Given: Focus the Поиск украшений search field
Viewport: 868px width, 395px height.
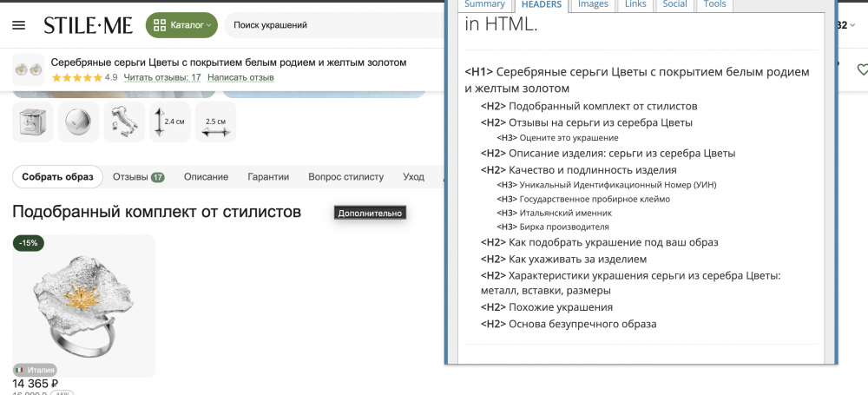Looking at the screenshot, I should click(335, 25).
